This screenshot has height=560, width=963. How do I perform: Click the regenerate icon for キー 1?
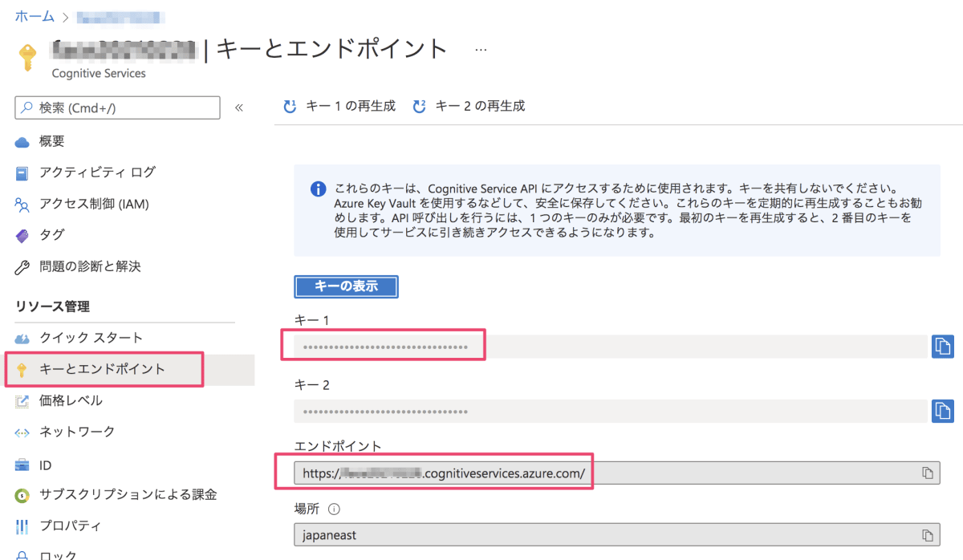tap(290, 107)
